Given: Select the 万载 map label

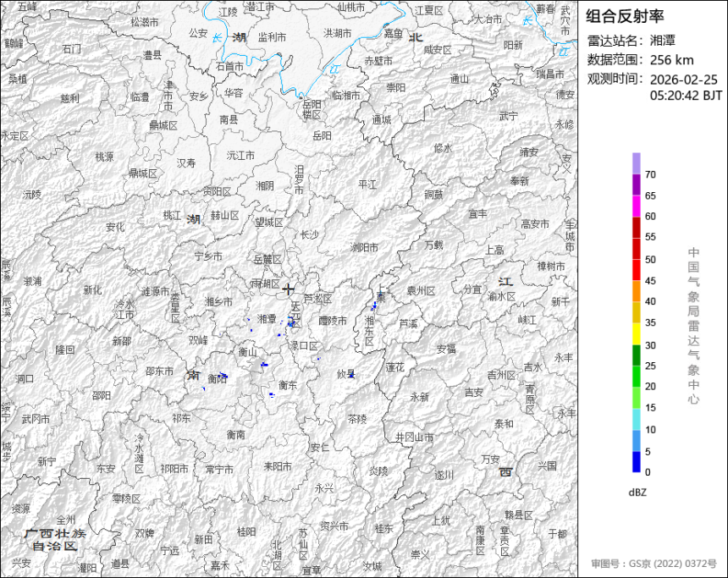Looking at the screenshot, I should 433,245.
